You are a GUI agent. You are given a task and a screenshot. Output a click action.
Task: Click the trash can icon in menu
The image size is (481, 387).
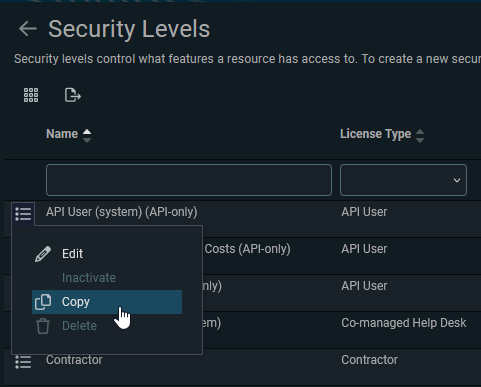pos(43,326)
